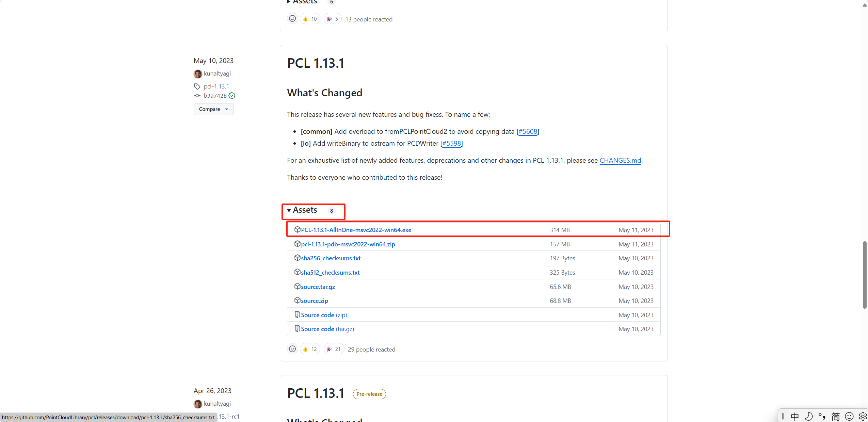Click the tag icon next to pcl-1.13.1
This screenshot has width=868, height=422.
tap(197, 86)
